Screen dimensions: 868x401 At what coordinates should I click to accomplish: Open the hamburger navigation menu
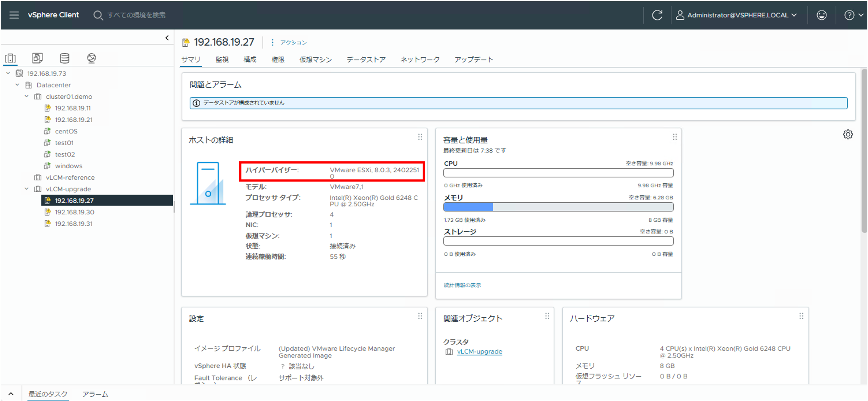coord(14,15)
